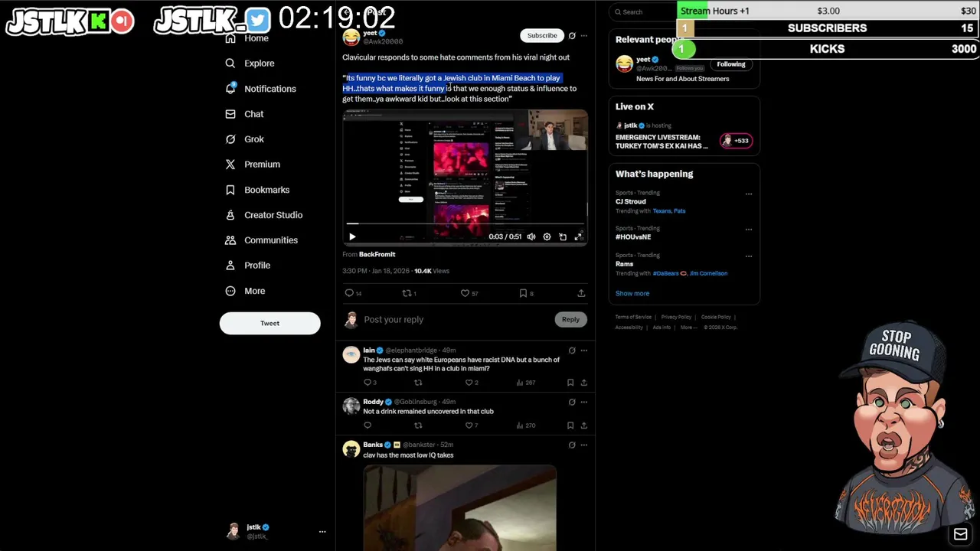This screenshot has width=980, height=551.
Task: Open options for #HOUvsNE trend
Action: 749,229
